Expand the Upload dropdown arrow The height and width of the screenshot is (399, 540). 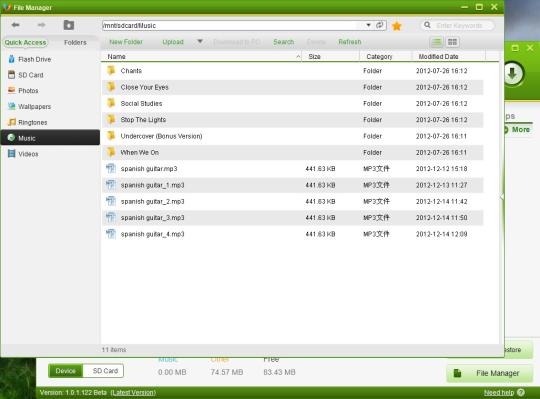(x=200, y=42)
